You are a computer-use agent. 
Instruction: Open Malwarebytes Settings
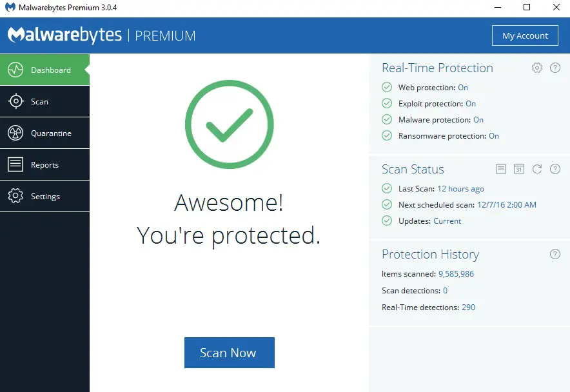tap(45, 196)
